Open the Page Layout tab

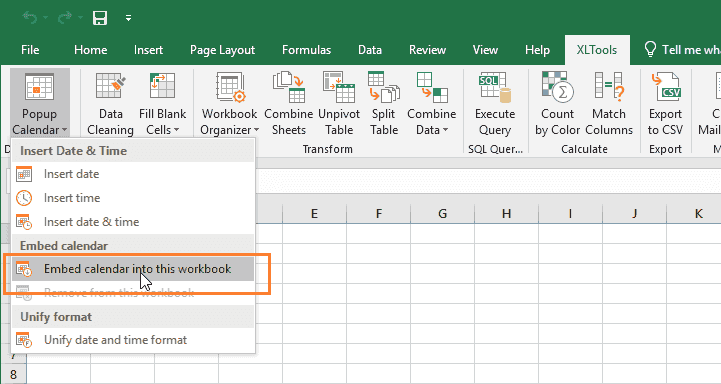tap(222, 50)
